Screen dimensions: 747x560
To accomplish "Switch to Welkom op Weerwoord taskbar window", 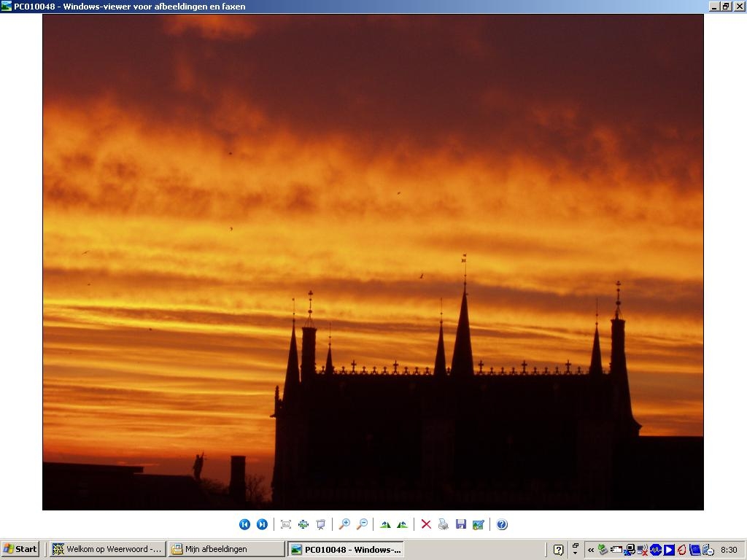I will [108, 549].
